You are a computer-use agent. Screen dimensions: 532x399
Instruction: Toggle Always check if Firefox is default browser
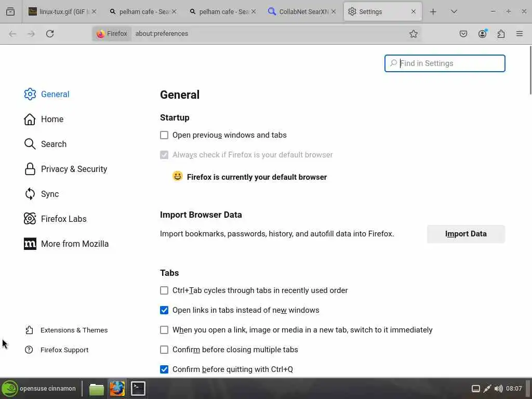click(x=164, y=155)
